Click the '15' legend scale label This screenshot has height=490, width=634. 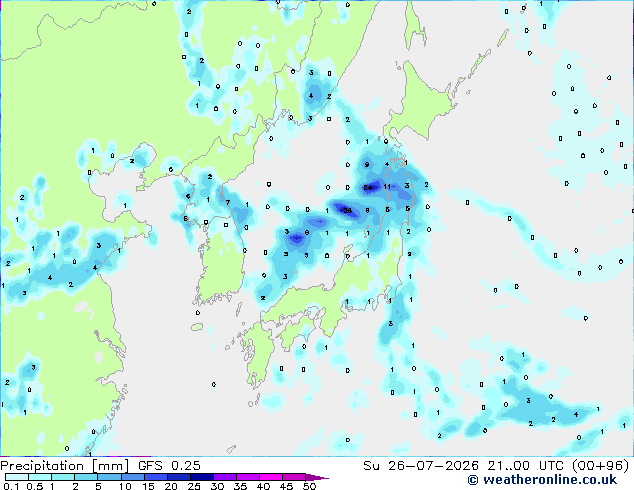click(148, 486)
